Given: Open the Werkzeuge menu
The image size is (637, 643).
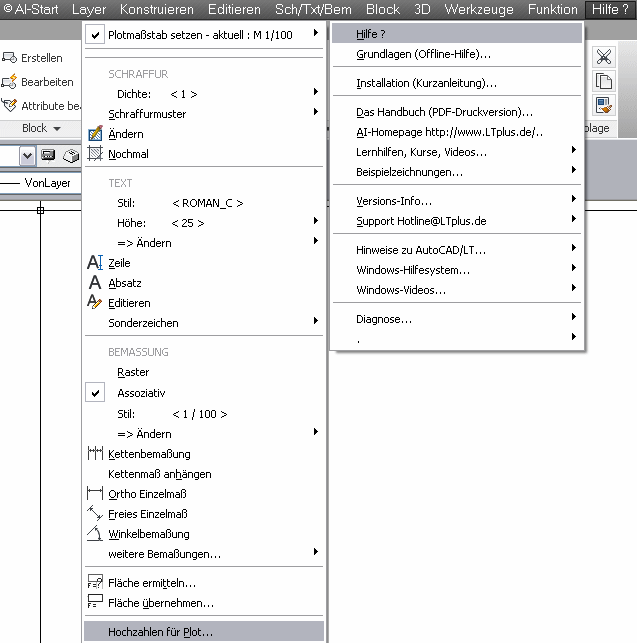Looking at the screenshot, I should click(x=479, y=9).
